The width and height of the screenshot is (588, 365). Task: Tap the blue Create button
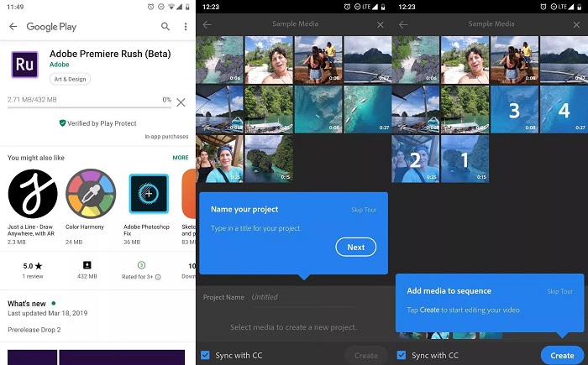(x=562, y=355)
